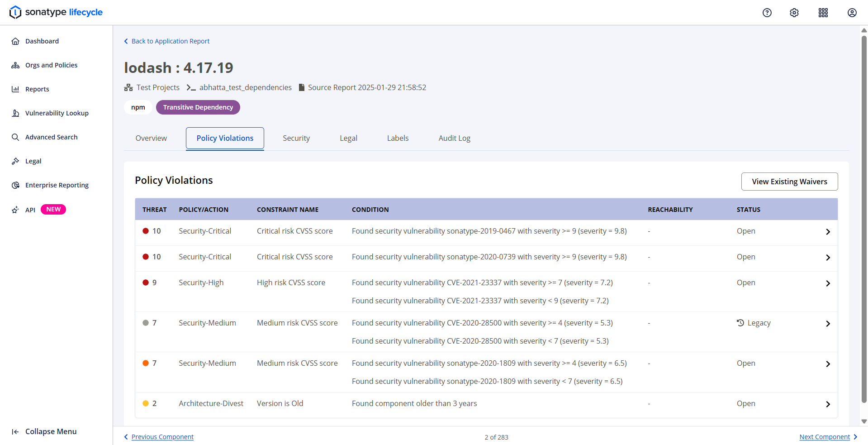Click the scrollbar up arrow

tap(864, 30)
